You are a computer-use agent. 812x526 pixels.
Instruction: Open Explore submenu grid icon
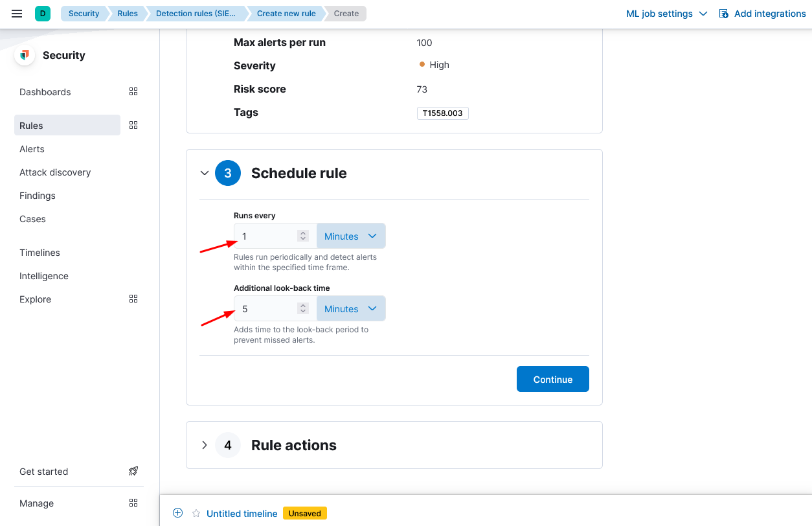(x=133, y=299)
